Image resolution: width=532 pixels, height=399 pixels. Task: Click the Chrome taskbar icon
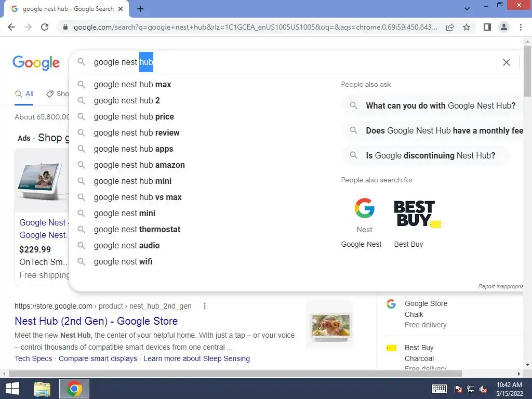[x=74, y=389]
